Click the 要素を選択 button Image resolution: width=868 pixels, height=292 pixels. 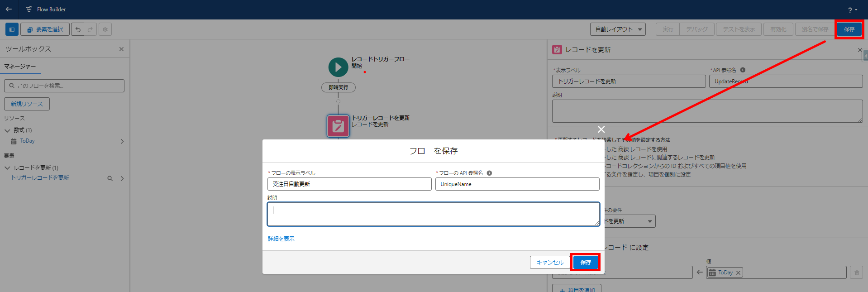(45, 29)
